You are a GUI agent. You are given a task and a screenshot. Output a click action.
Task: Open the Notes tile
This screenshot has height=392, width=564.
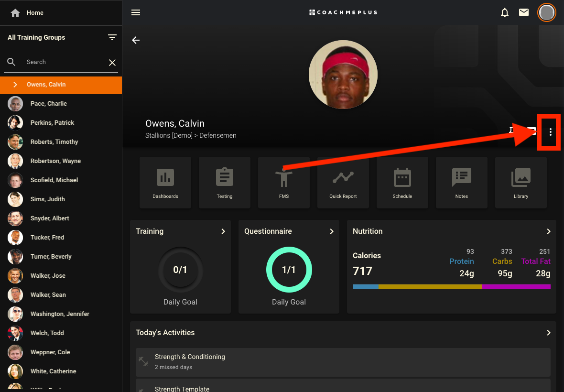[462, 183]
